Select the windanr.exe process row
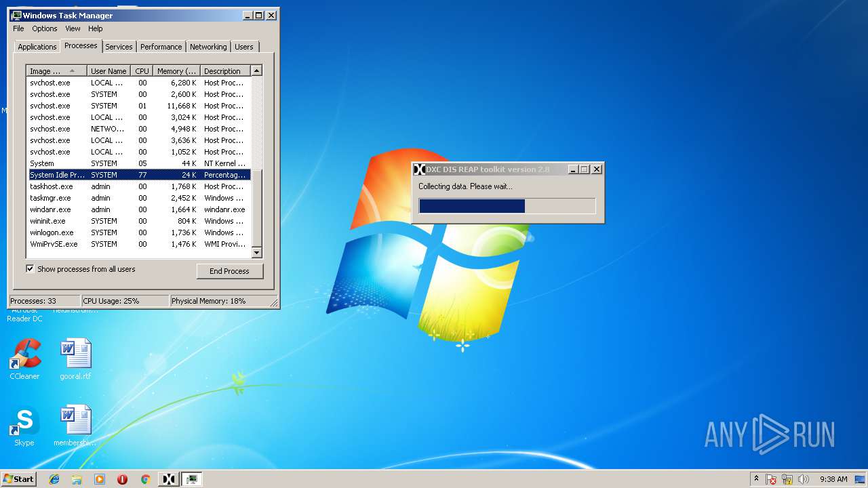This screenshot has width=868, height=488. click(x=139, y=209)
